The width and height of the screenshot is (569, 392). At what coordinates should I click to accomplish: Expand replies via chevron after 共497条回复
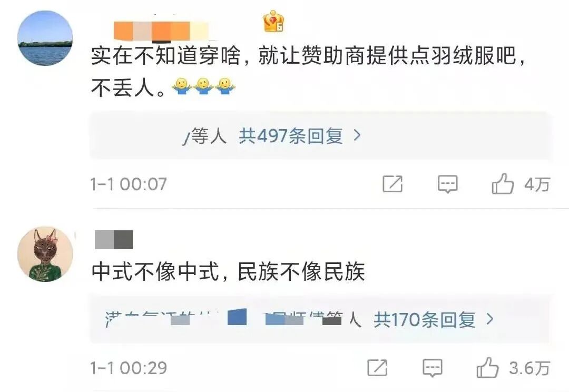(357, 136)
